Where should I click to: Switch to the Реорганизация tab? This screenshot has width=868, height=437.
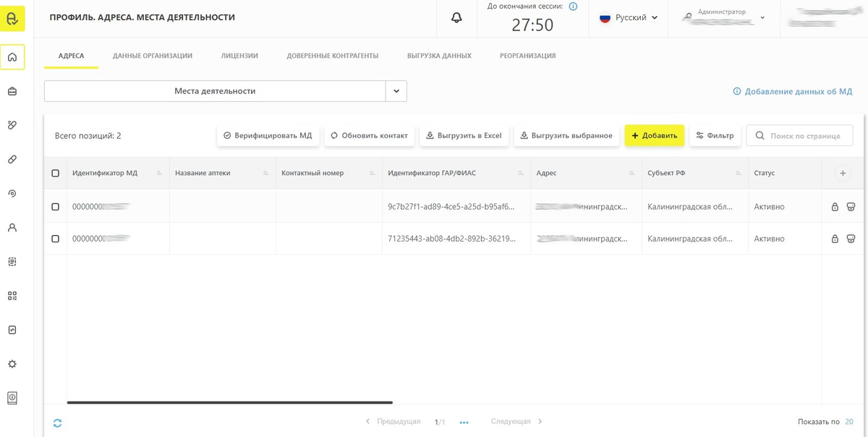point(527,56)
